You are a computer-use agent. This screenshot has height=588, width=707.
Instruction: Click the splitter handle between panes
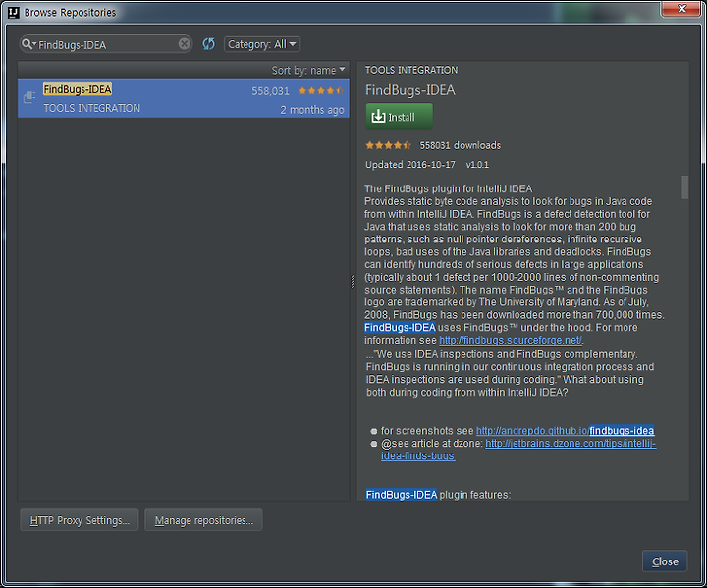click(x=353, y=281)
